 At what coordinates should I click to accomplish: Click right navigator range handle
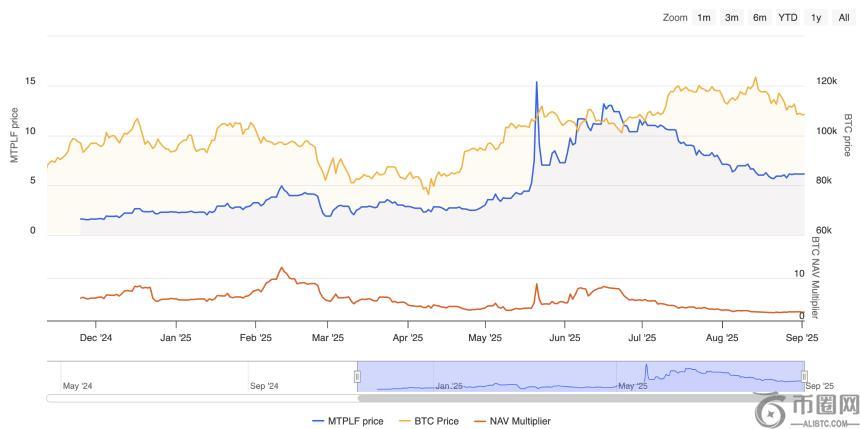click(804, 376)
